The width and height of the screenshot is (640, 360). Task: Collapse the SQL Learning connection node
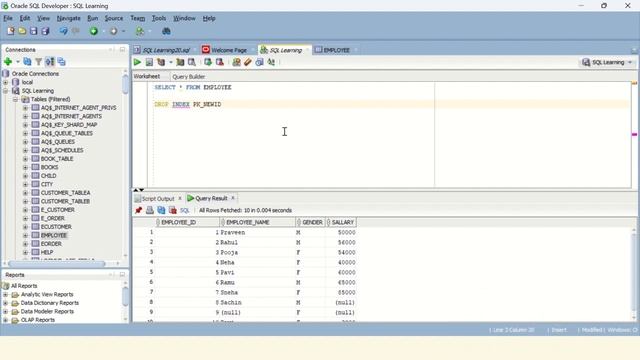(5, 91)
